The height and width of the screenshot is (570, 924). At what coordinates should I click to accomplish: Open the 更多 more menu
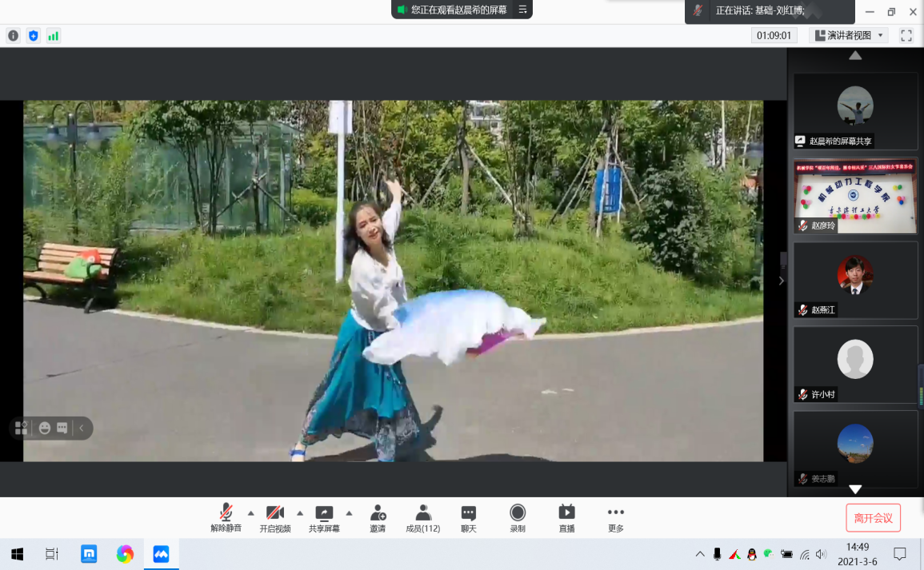pyautogui.click(x=615, y=518)
